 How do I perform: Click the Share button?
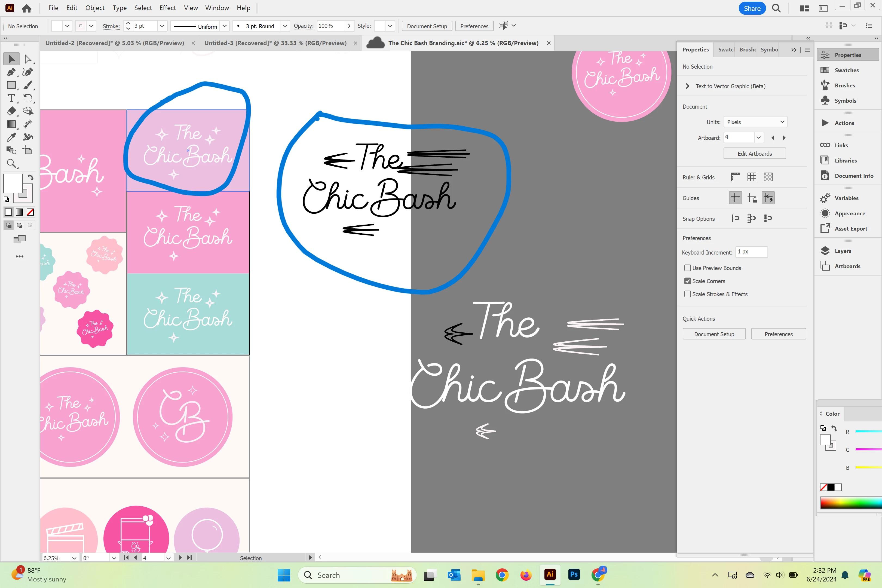(752, 8)
